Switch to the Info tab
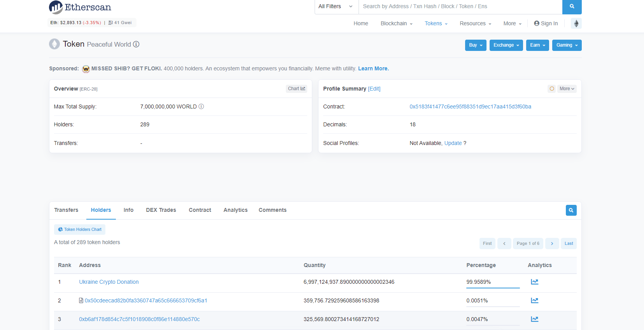 (128, 210)
